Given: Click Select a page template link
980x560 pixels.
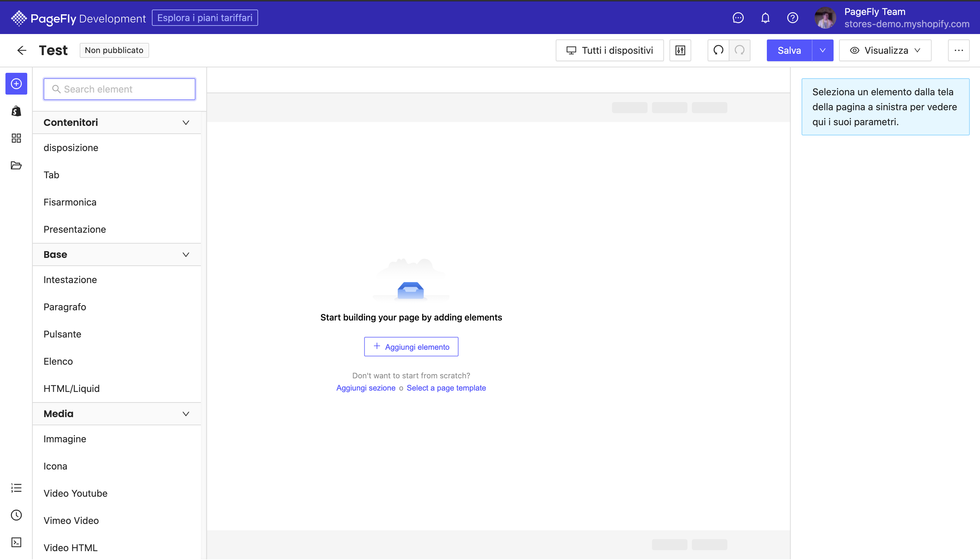Looking at the screenshot, I should 446,388.
